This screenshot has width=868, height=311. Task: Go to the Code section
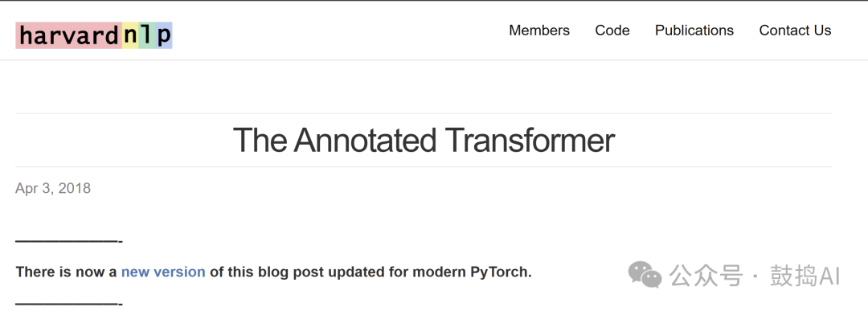pyautogui.click(x=612, y=31)
